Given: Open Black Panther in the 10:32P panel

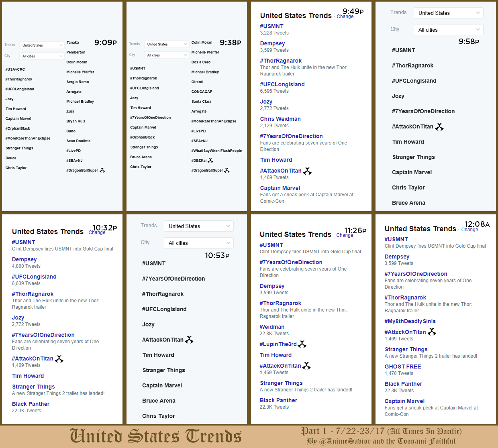Looking at the screenshot, I should pos(31,404).
